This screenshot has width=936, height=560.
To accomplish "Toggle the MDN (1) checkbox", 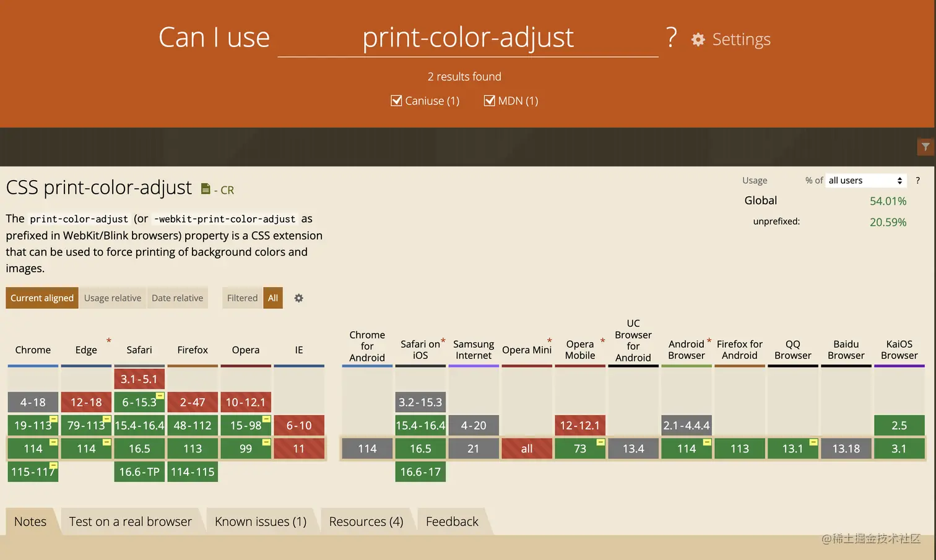I will click(489, 101).
